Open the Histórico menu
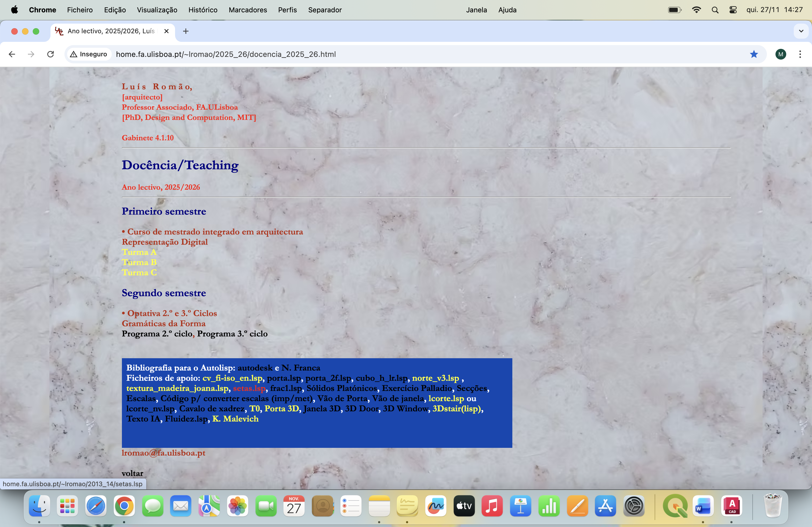 [x=203, y=10]
